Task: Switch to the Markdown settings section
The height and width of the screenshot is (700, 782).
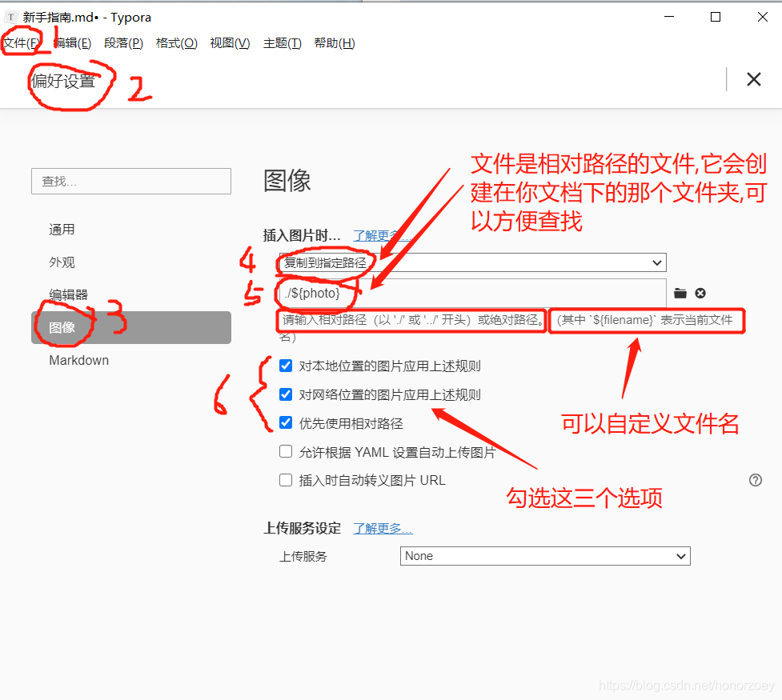Action: pos(78,360)
